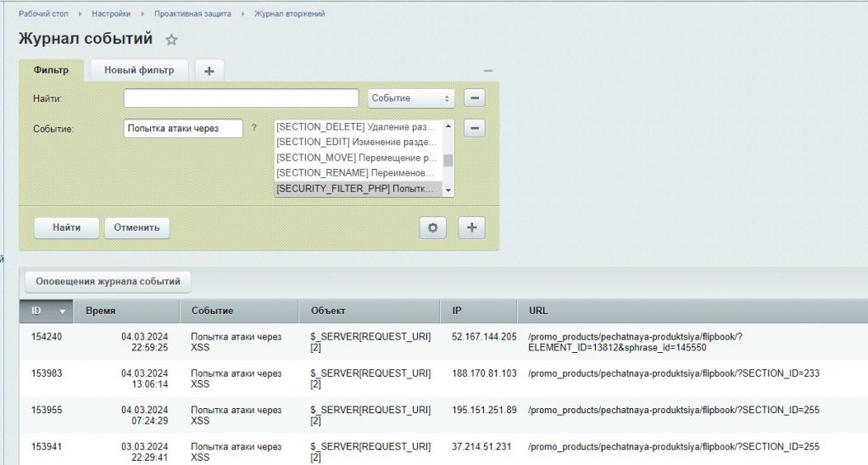Sort by ID column arrow
Viewport: 868px width, 465px height.
point(62,311)
